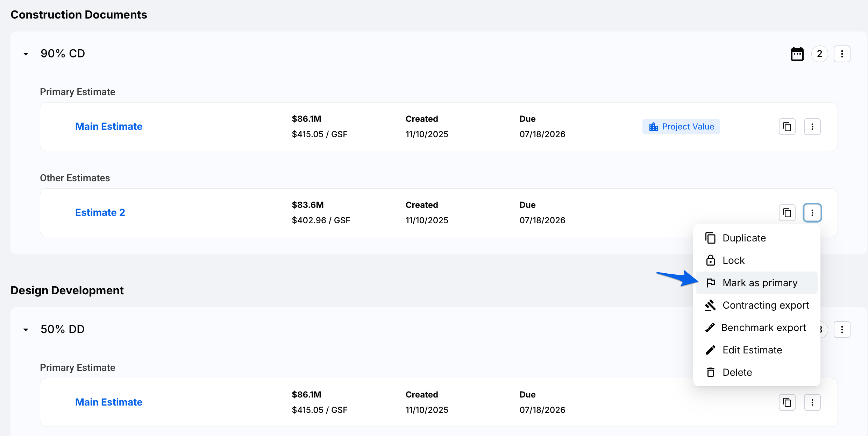Open more options for 90% CD Main Estimate

point(812,127)
